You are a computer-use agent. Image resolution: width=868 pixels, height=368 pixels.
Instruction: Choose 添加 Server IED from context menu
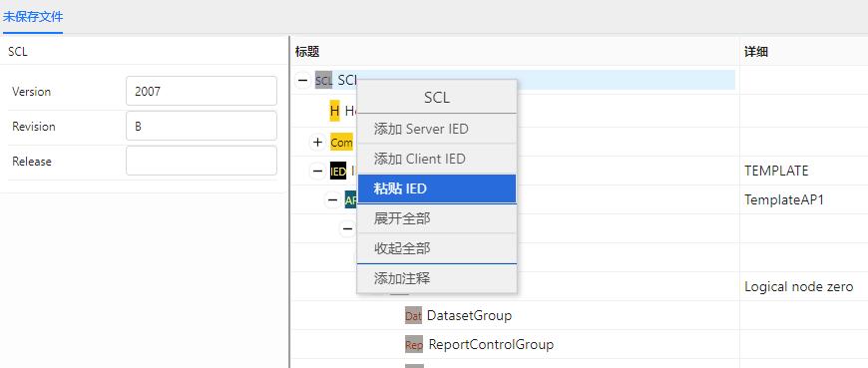(437, 129)
